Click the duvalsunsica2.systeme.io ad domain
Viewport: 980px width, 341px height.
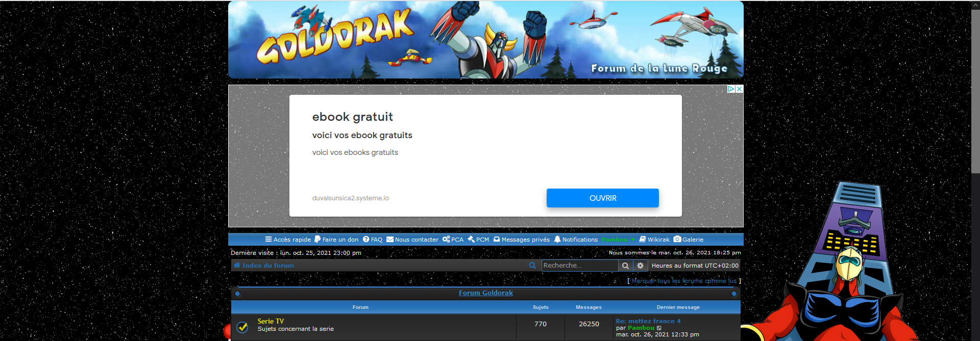click(351, 198)
